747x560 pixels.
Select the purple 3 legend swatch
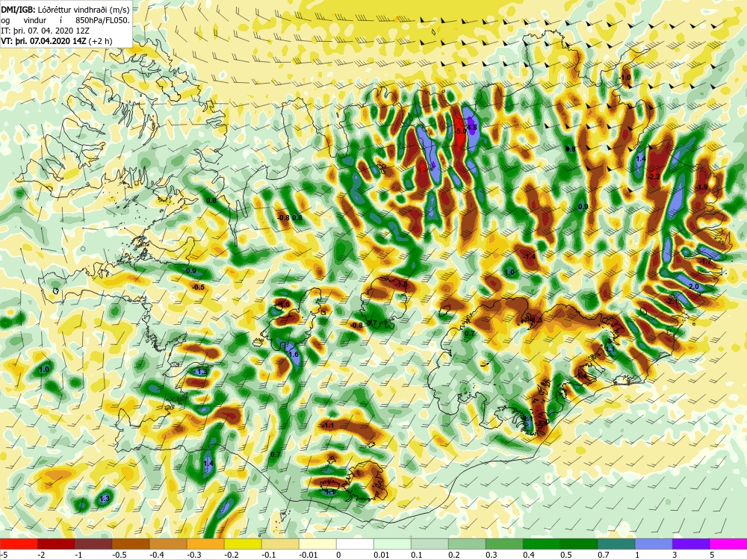(x=691, y=544)
